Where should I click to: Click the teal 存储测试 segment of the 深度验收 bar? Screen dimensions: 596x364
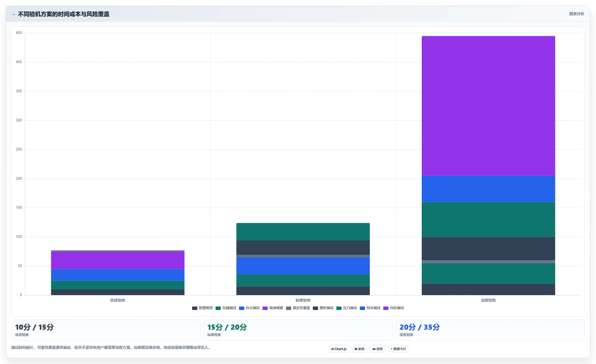tap(488, 273)
